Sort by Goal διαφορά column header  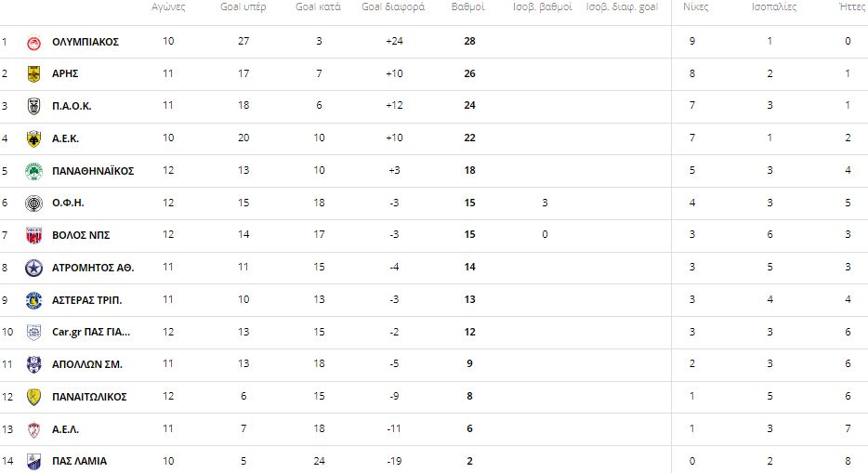(393, 7)
